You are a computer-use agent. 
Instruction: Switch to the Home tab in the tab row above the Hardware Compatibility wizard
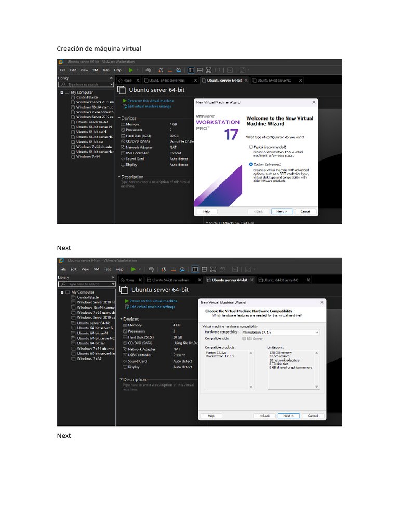click(x=127, y=280)
